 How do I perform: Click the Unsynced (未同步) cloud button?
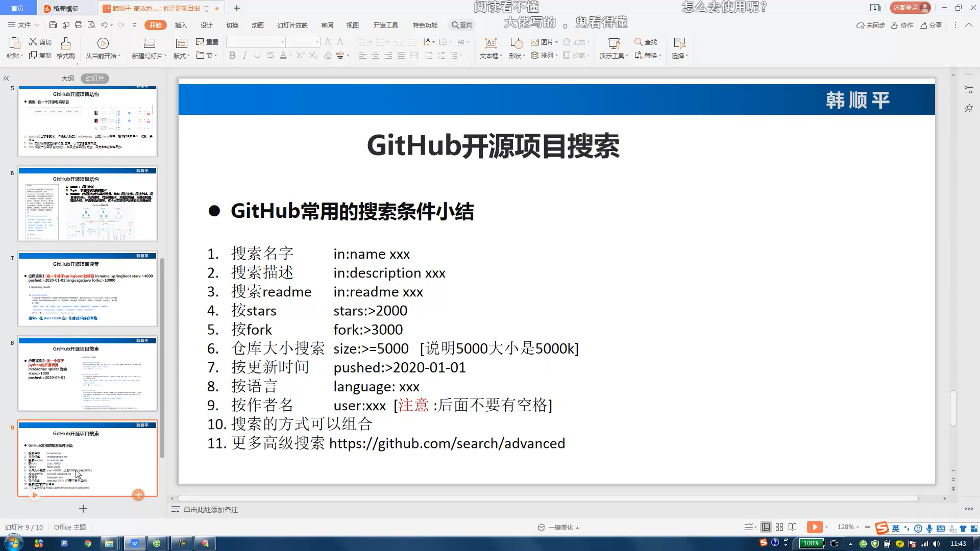click(x=871, y=25)
